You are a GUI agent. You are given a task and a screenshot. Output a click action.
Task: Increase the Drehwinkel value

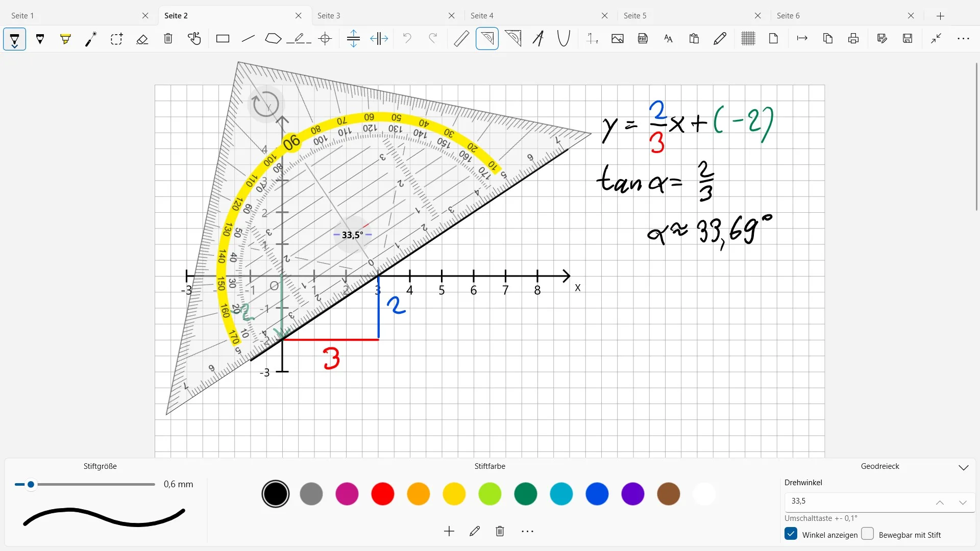940,503
